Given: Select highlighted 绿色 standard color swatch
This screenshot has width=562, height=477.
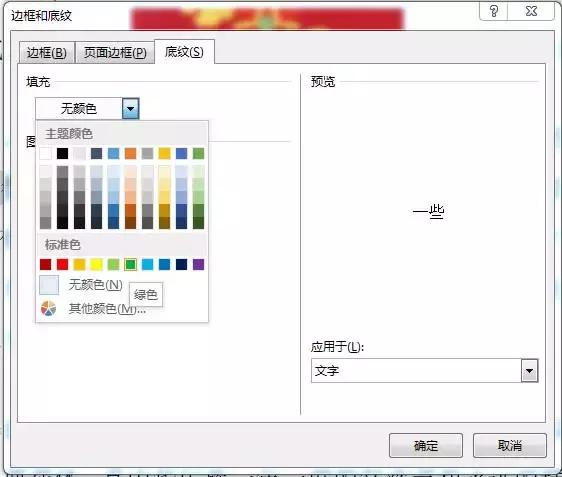Looking at the screenshot, I should 130,264.
